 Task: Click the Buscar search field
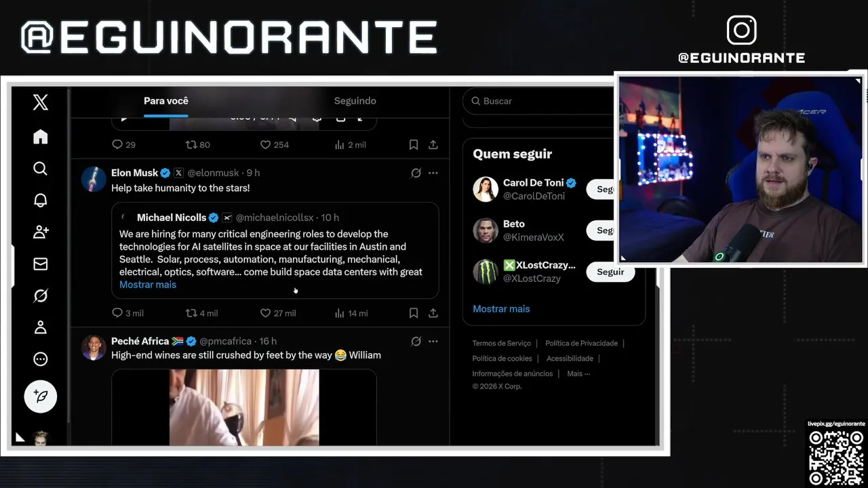tap(539, 101)
